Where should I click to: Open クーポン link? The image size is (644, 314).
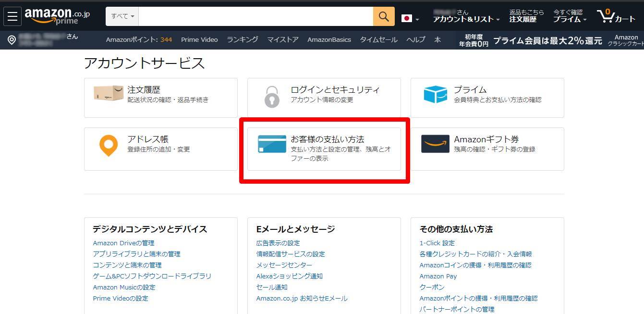click(432, 288)
